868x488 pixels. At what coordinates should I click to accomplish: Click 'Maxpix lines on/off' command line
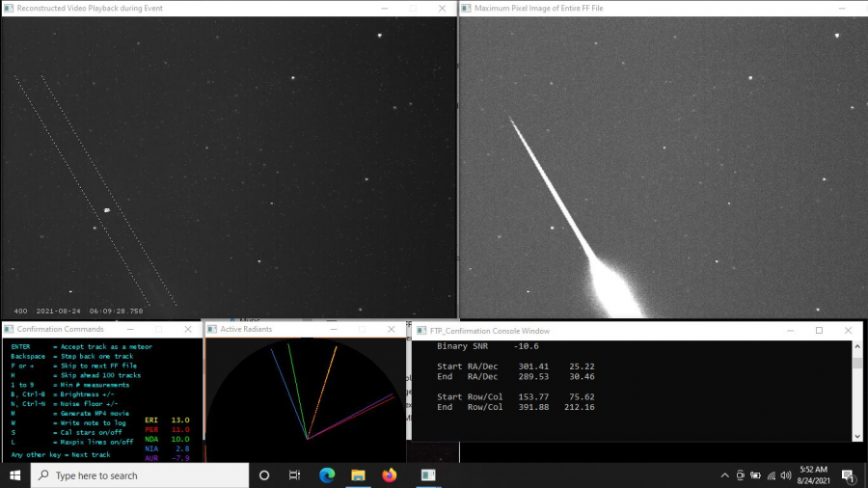72,442
